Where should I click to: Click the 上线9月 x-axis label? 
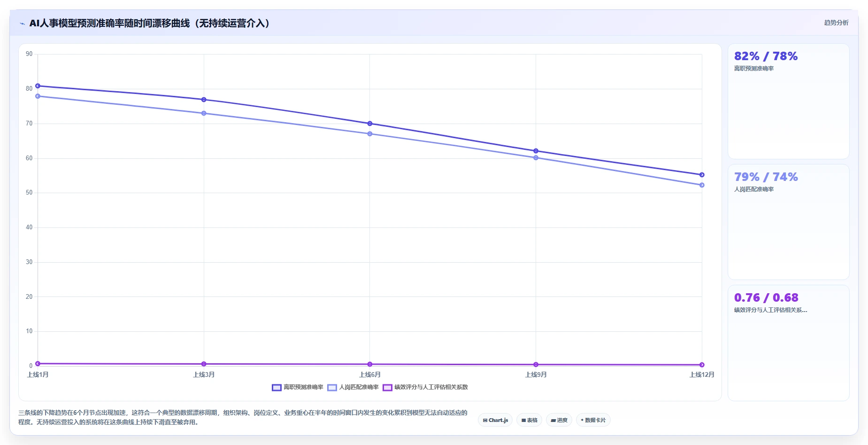click(536, 375)
